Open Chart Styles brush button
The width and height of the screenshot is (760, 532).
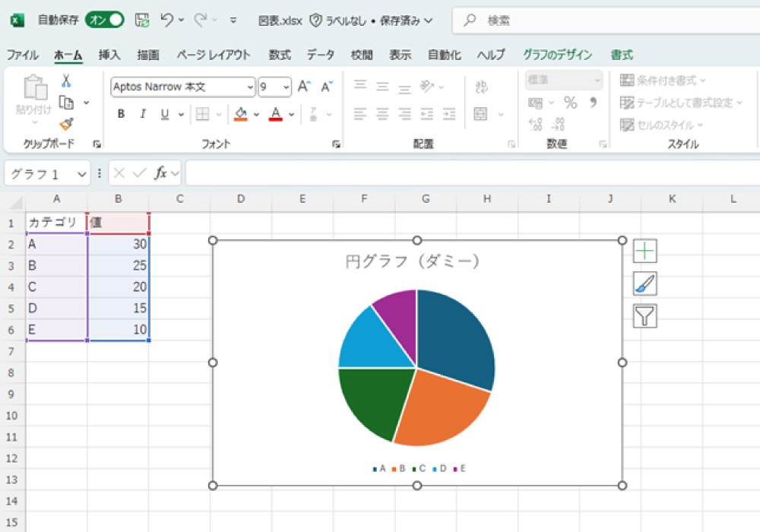pyautogui.click(x=645, y=283)
